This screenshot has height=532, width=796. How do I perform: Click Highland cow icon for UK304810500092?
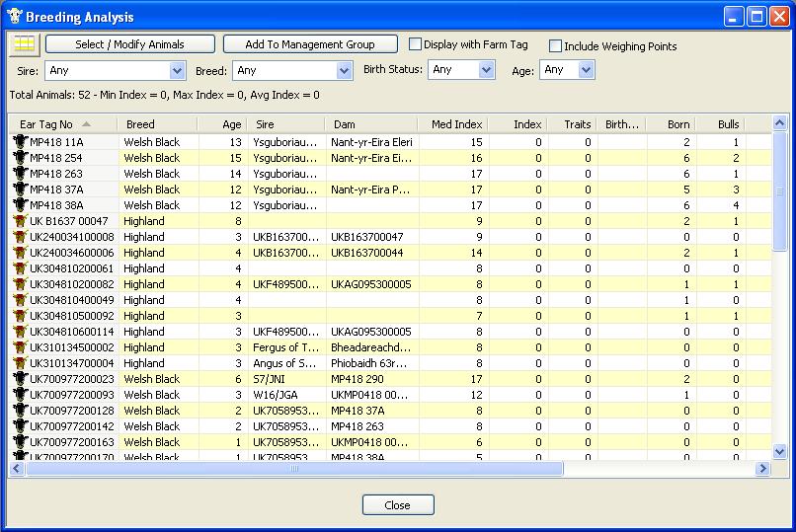click(20, 316)
